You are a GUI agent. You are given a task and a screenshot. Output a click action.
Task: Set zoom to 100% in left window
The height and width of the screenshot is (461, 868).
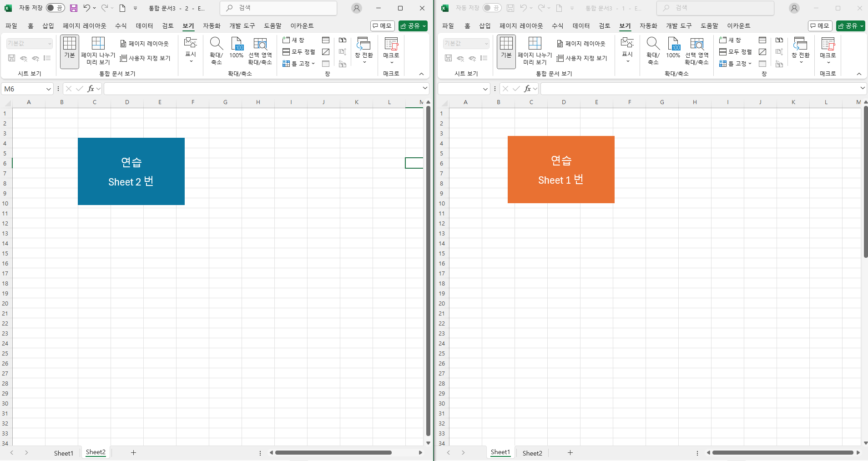click(237, 48)
